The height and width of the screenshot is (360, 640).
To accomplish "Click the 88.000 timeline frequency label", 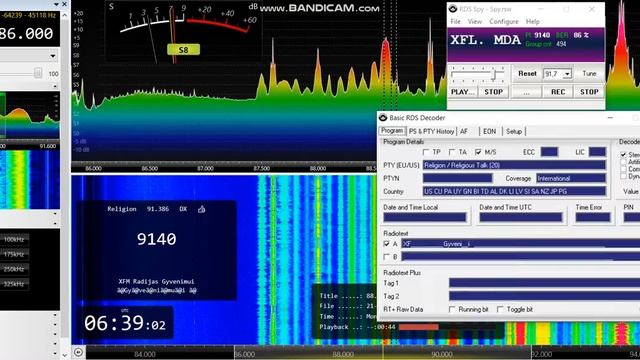I will point(343,354).
